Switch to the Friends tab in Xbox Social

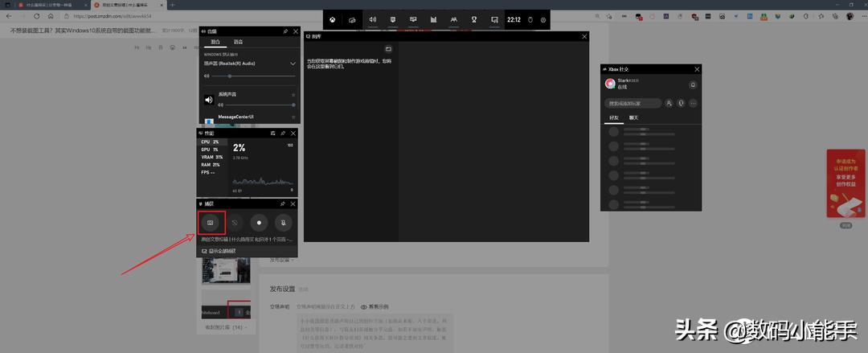[613, 118]
